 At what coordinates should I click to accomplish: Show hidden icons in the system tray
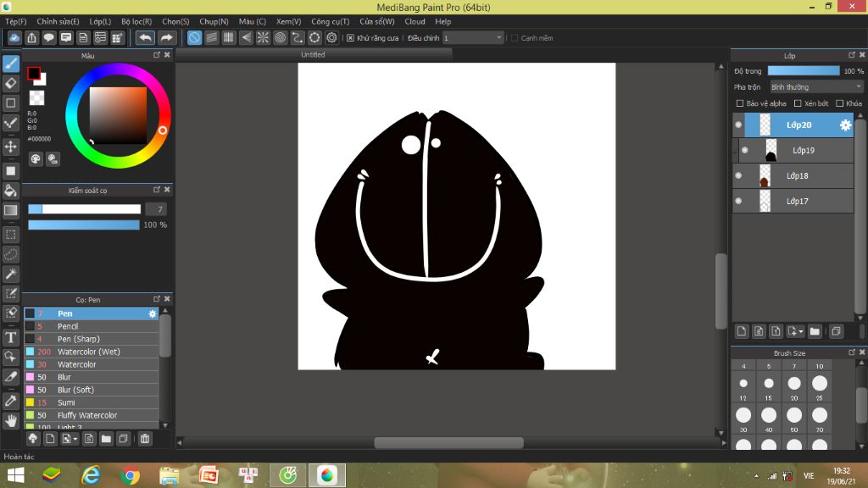756,476
